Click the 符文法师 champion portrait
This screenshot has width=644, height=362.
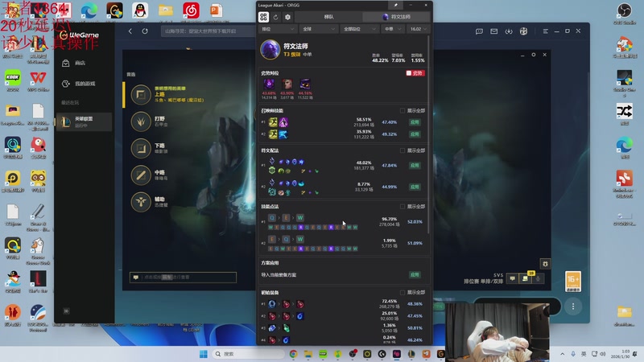[x=270, y=50]
